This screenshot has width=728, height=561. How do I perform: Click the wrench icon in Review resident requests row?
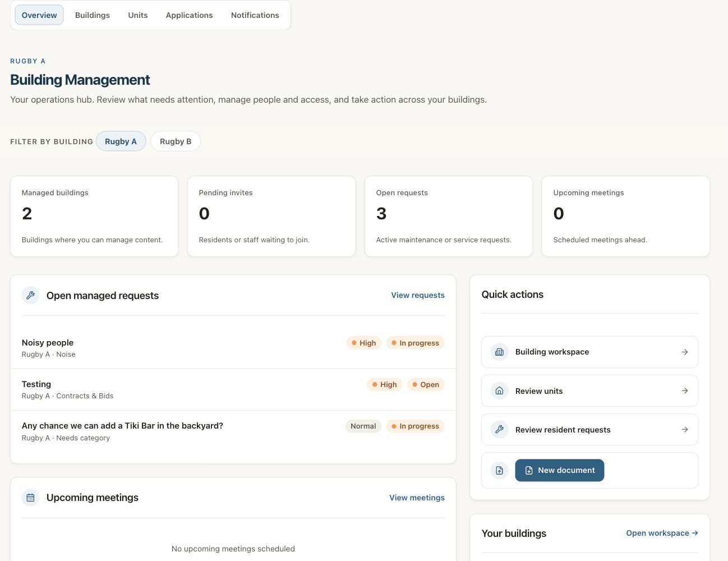coord(499,430)
